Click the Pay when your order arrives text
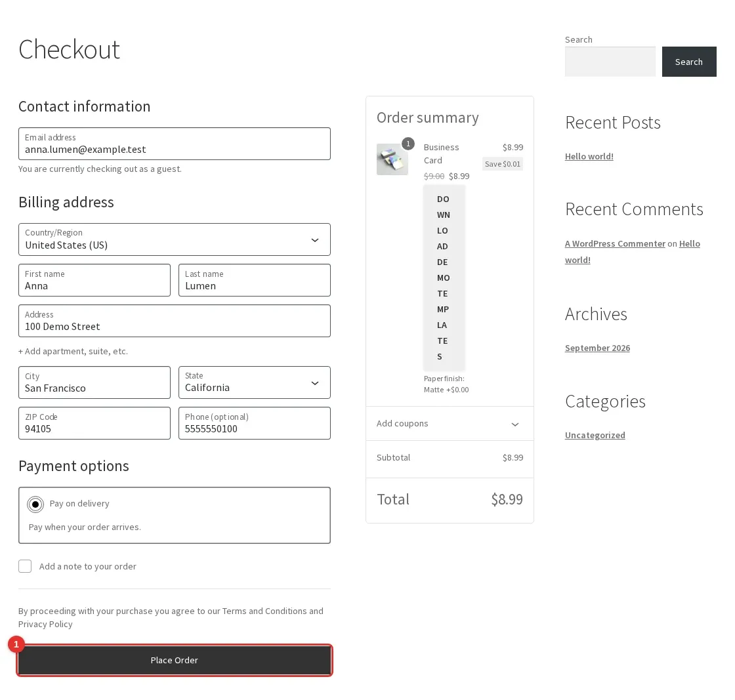Screen dimensions: 735x700 point(85,527)
